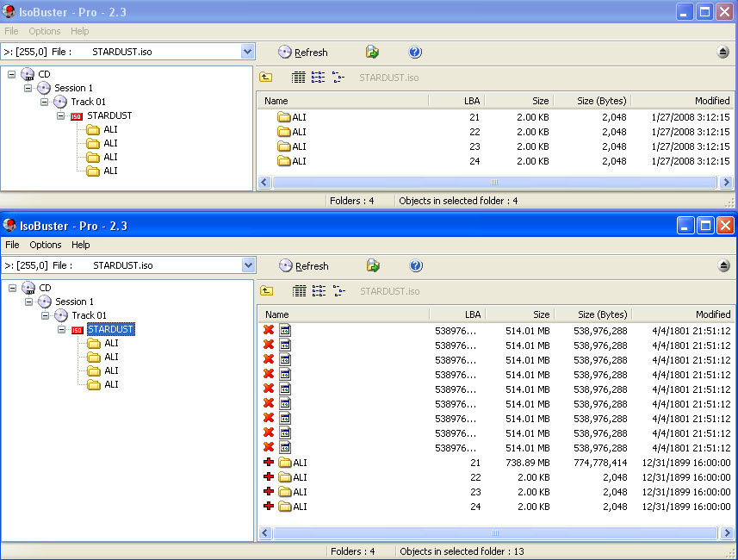Switch to list view in upper window
738x560 pixels.
click(318, 78)
